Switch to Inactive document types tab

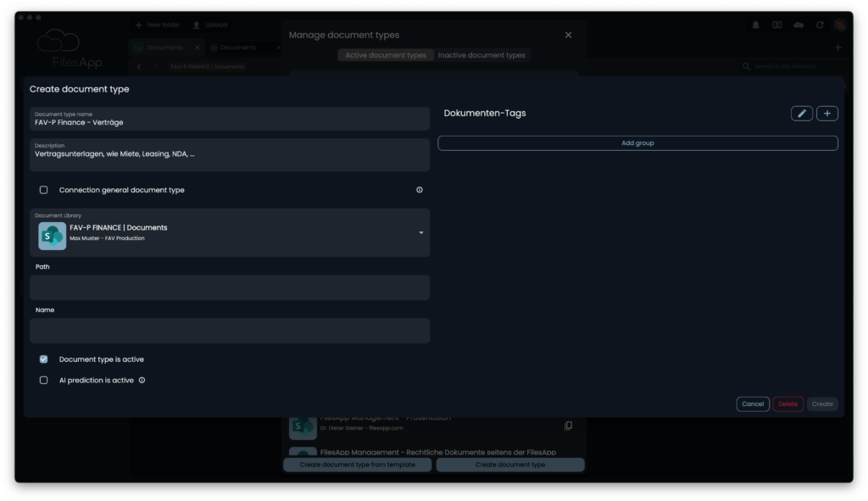click(481, 55)
